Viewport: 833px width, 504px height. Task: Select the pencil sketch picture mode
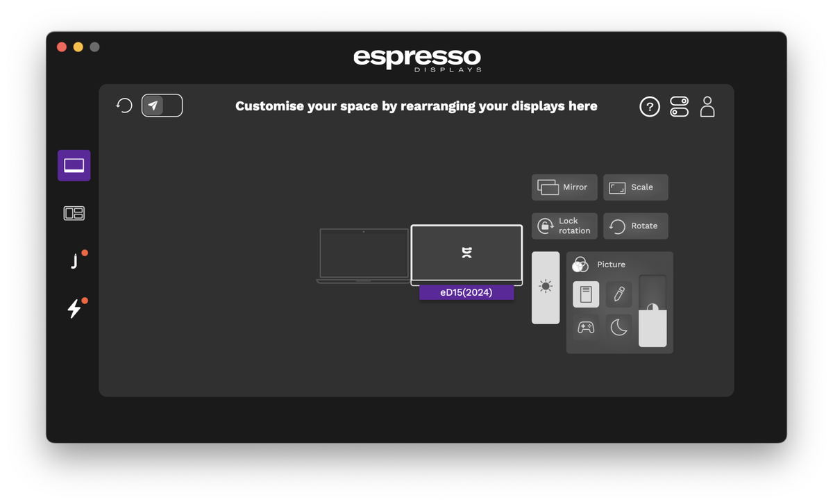tap(619, 294)
